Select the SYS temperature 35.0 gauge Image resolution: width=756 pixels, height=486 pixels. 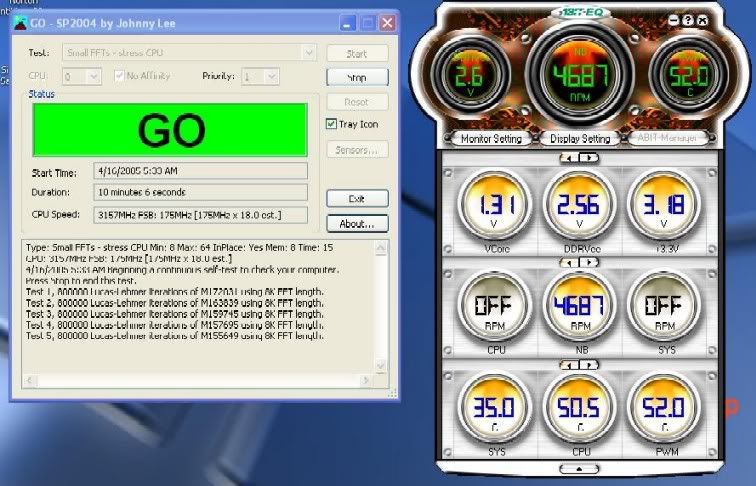(495, 409)
